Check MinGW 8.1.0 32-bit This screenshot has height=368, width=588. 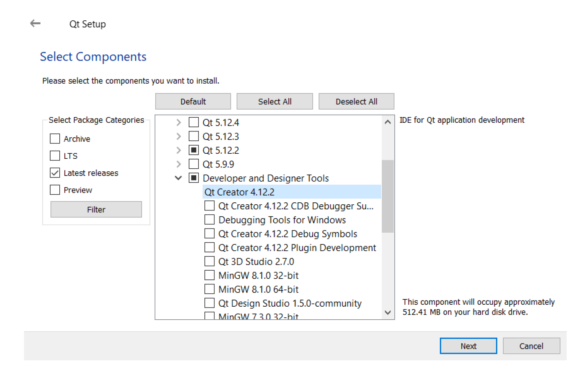coord(209,275)
